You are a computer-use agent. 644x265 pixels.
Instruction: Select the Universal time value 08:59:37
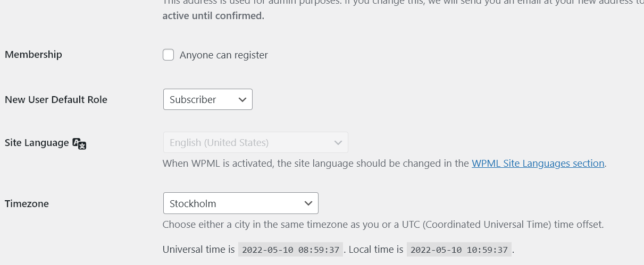point(290,250)
